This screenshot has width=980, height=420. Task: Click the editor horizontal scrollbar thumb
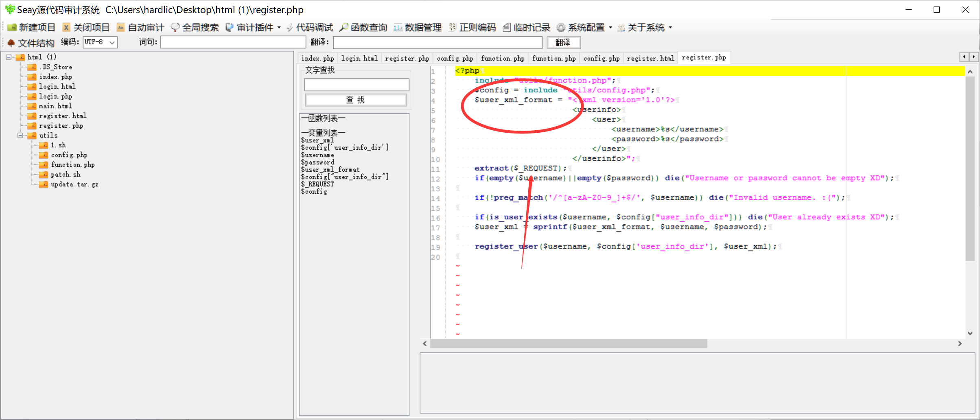coord(568,344)
